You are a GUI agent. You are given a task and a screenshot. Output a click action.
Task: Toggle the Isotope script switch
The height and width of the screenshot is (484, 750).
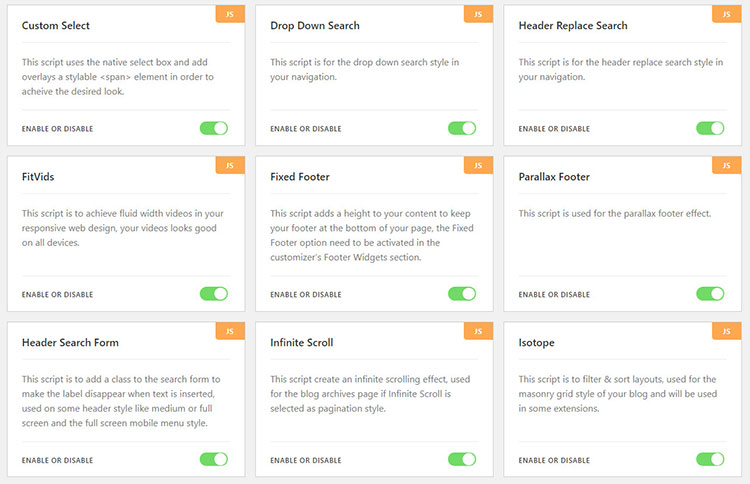click(x=710, y=460)
